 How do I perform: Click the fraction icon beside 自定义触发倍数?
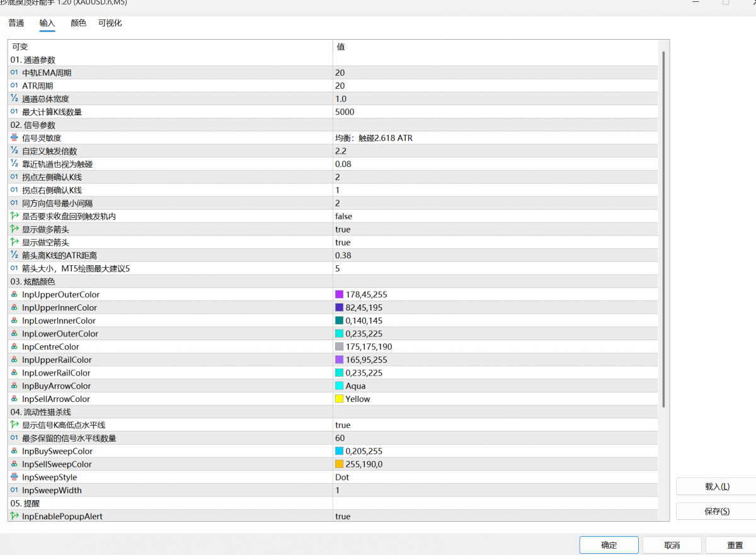(14, 151)
